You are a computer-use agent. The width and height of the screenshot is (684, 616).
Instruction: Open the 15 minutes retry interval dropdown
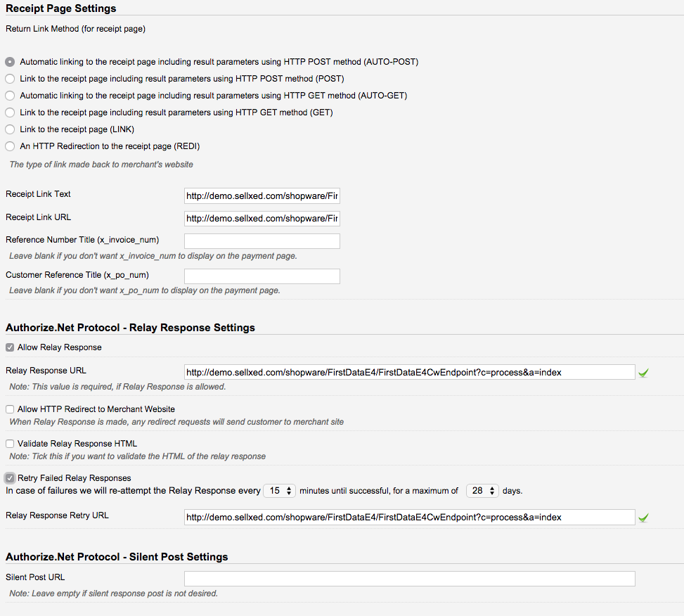click(x=280, y=491)
